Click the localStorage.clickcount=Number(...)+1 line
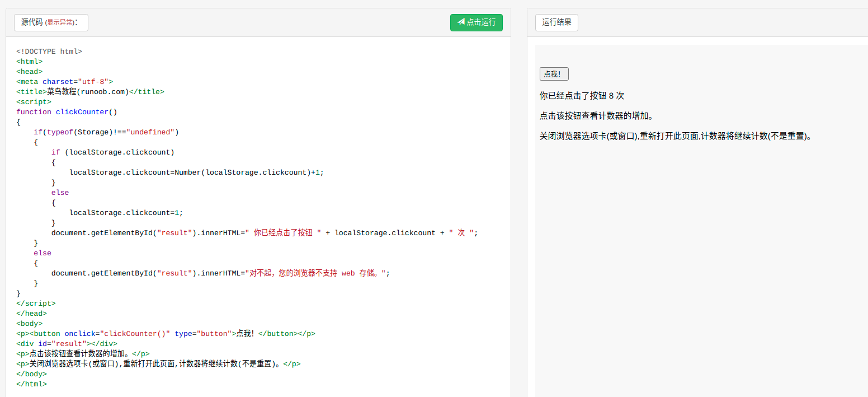This screenshot has width=868, height=397. 197,172
